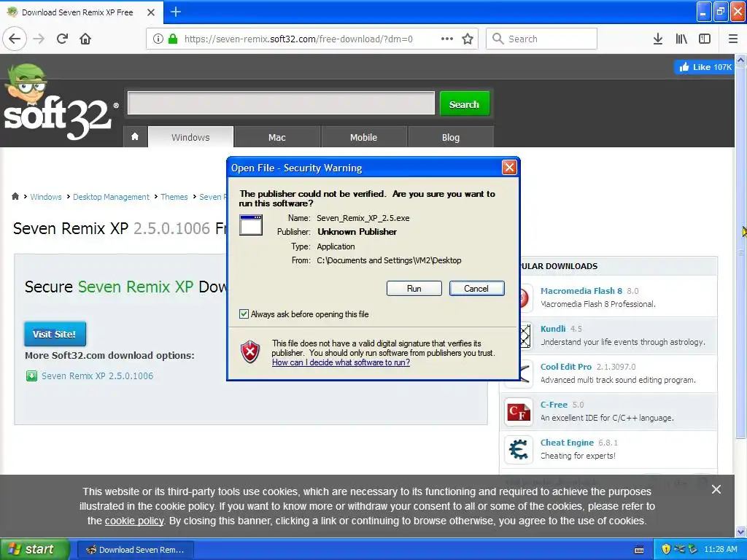747x560 pixels.
Task: Click the Themes breadcrumb link
Action: (x=174, y=197)
